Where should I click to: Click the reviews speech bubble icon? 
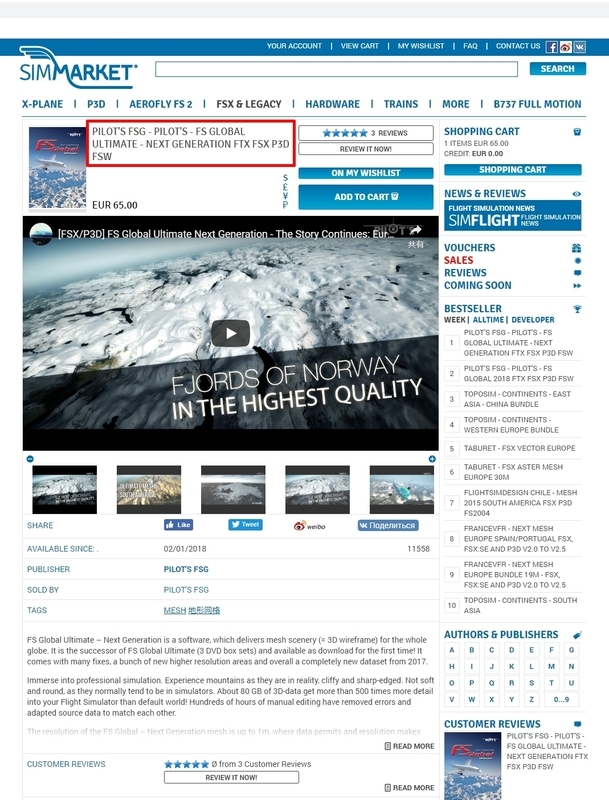pyautogui.click(x=577, y=273)
